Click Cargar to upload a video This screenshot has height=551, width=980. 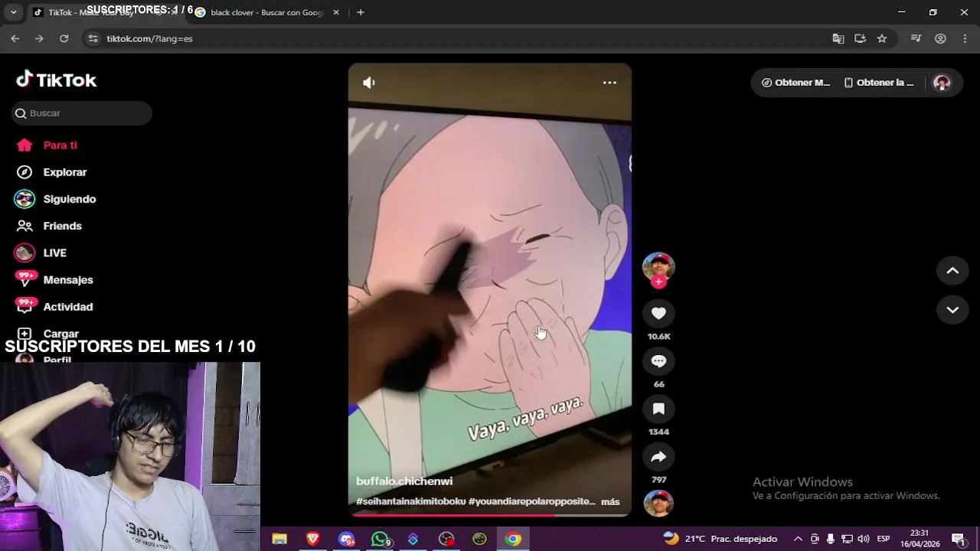[x=60, y=334]
